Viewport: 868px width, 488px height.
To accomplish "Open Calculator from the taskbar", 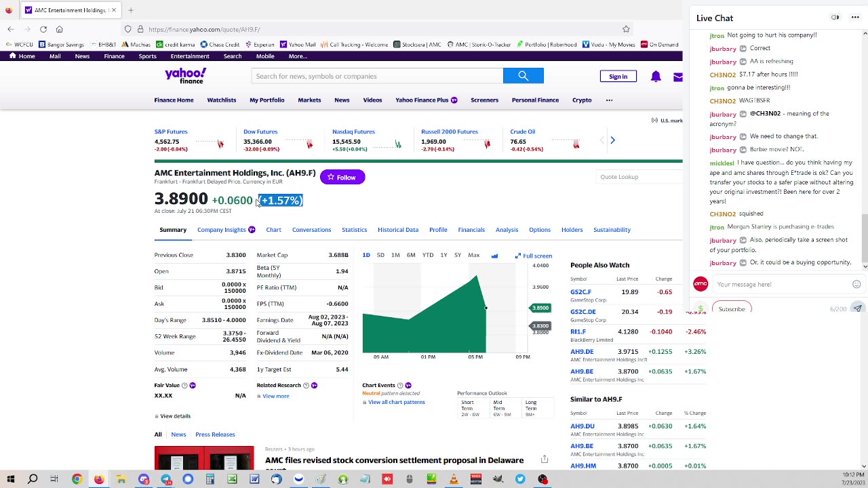I will (210, 479).
